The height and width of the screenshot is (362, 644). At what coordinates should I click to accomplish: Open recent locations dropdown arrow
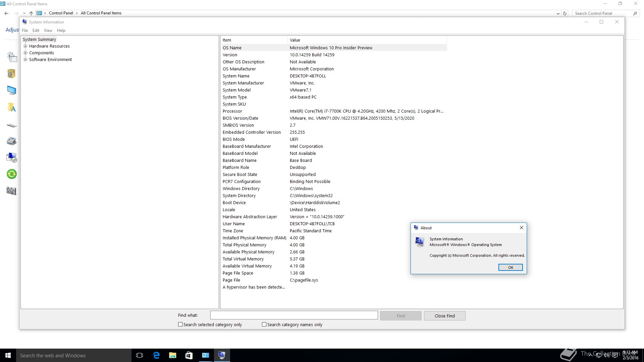click(24, 13)
